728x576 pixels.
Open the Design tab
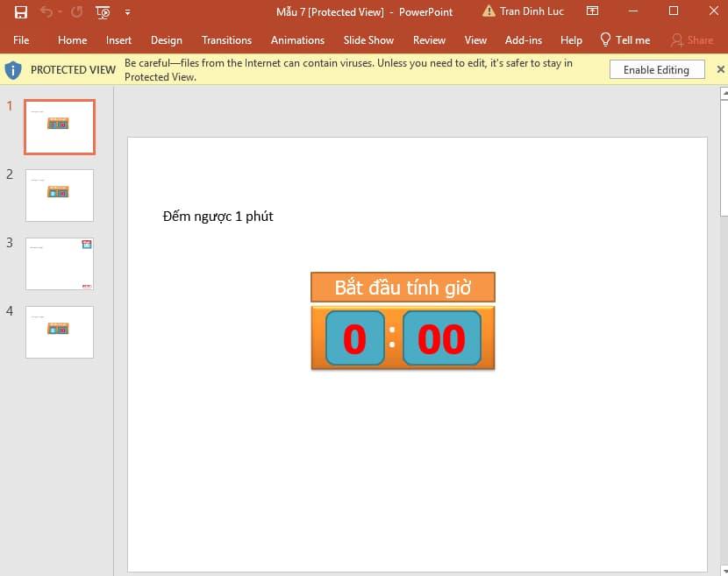tap(166, 39)
